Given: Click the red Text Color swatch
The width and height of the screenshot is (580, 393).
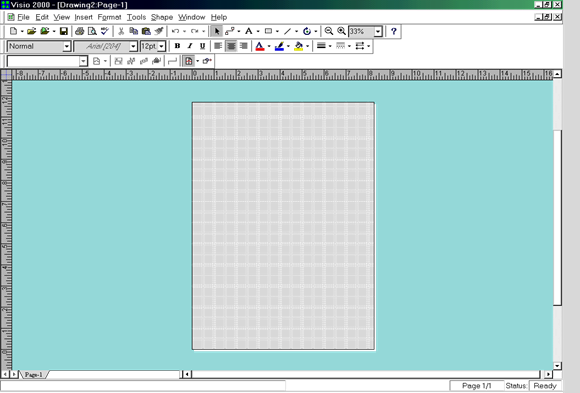Looking at the screenshot, I should [260, 46].
